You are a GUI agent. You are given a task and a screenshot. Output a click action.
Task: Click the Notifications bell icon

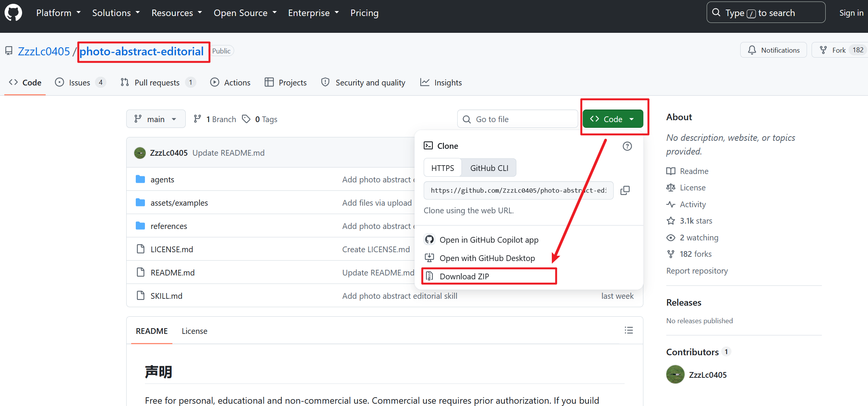coord(752,50)
